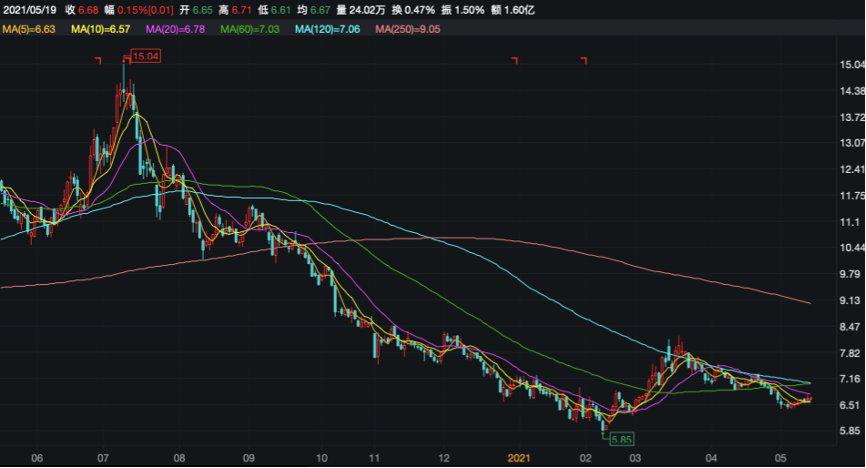Click the yellow MA(10)=6.57 legend label
Screen dimensions: 866x468
[103, 29]
